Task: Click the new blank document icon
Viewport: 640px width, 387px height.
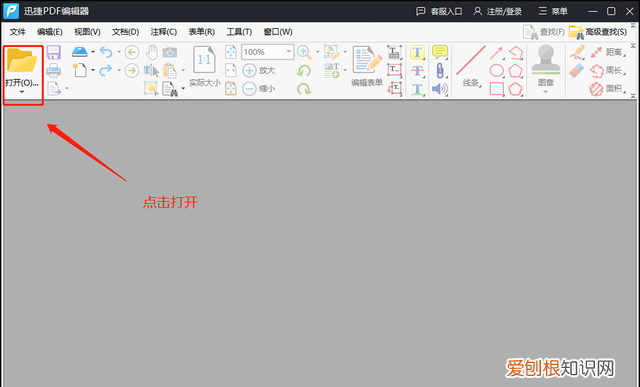Action: point(80,70)
